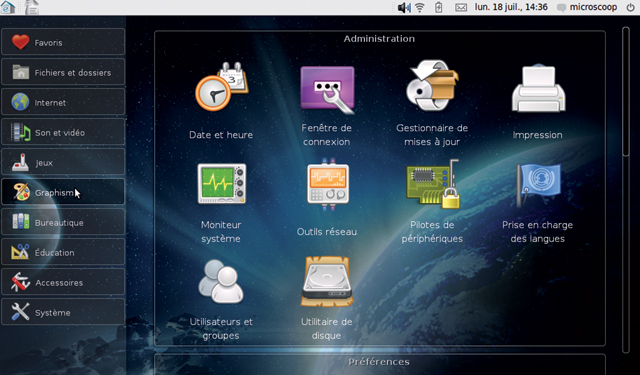640x375 pixels.
Task: Launch Moniteur système
Action: (x=221, y=203)
